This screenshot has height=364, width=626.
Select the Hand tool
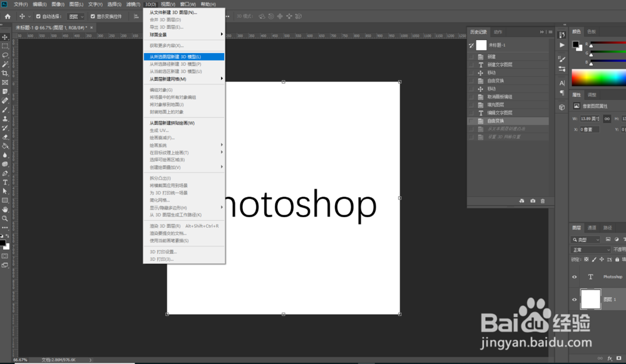5,210
